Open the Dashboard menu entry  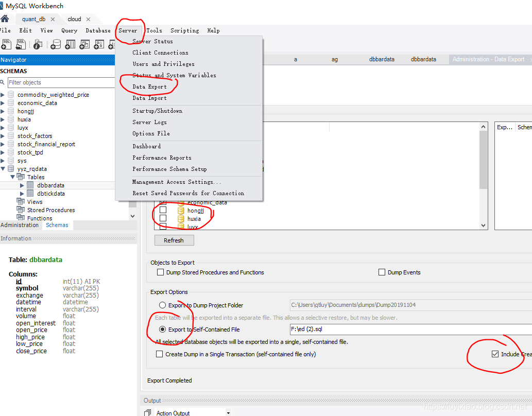tap(147, 146)
